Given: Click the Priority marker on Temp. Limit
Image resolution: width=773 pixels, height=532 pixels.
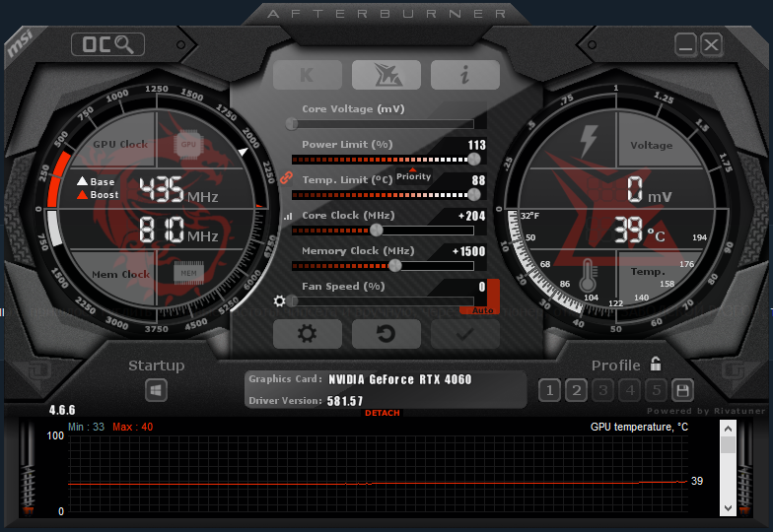Looking at the screenshot, I should click(413, 175).
